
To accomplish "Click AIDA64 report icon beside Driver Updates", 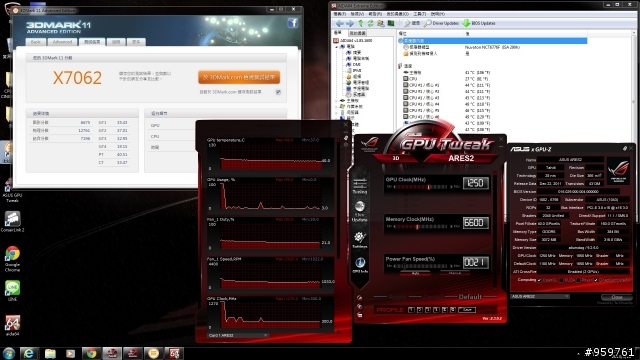I will 411,23.
